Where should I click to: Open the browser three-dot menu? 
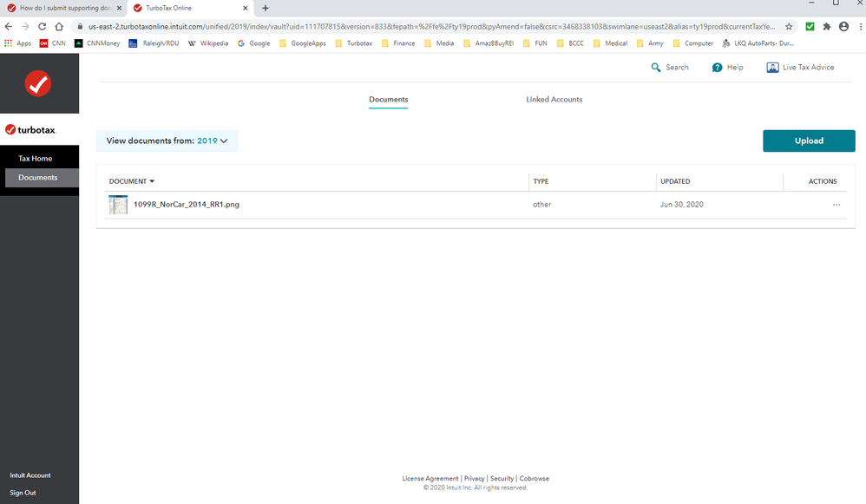pos(861,27)
